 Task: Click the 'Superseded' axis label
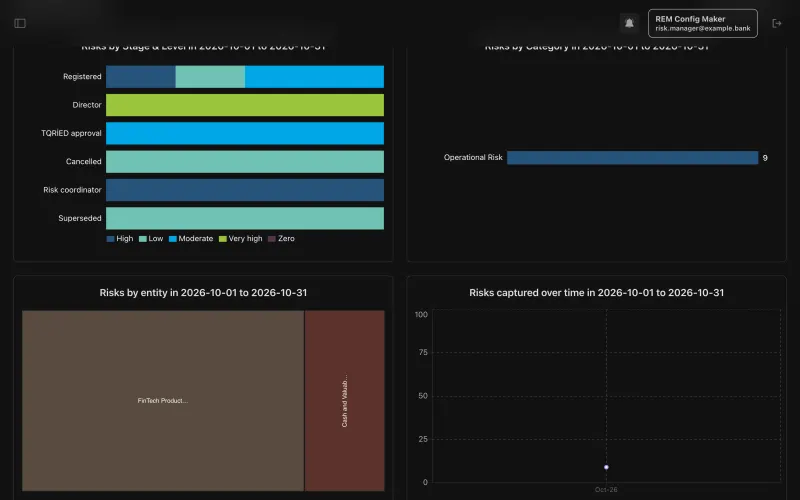click(80, 218)
